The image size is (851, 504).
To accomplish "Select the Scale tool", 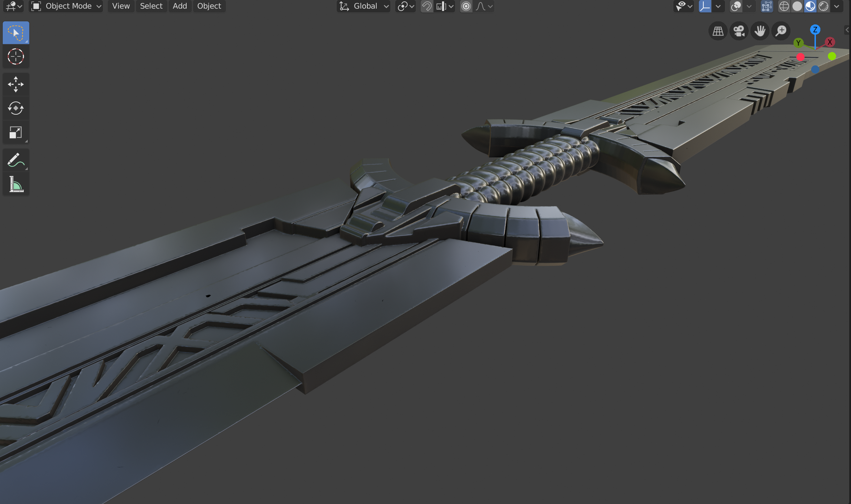I will point(16,133).
